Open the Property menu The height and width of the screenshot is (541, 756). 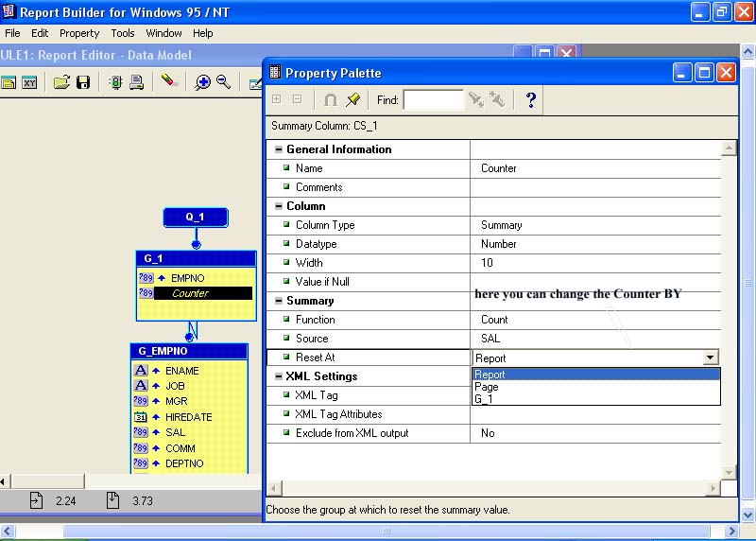coord(79,33)
